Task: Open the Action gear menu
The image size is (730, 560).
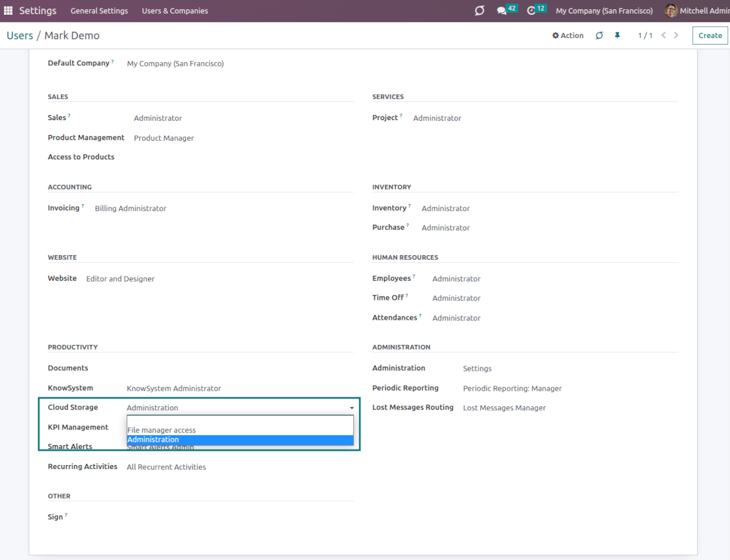Action: [567, 36]
